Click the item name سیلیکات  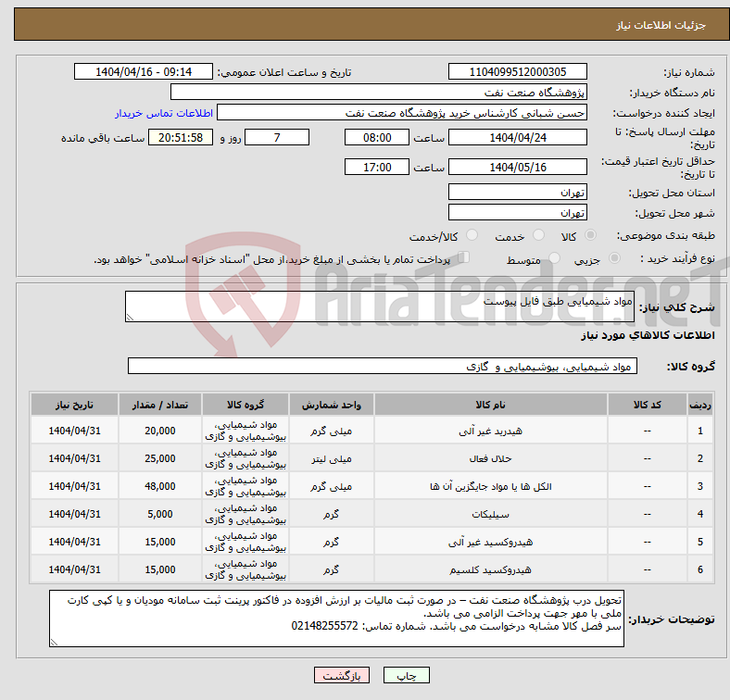pyautogui.click(x=491, y=514)
